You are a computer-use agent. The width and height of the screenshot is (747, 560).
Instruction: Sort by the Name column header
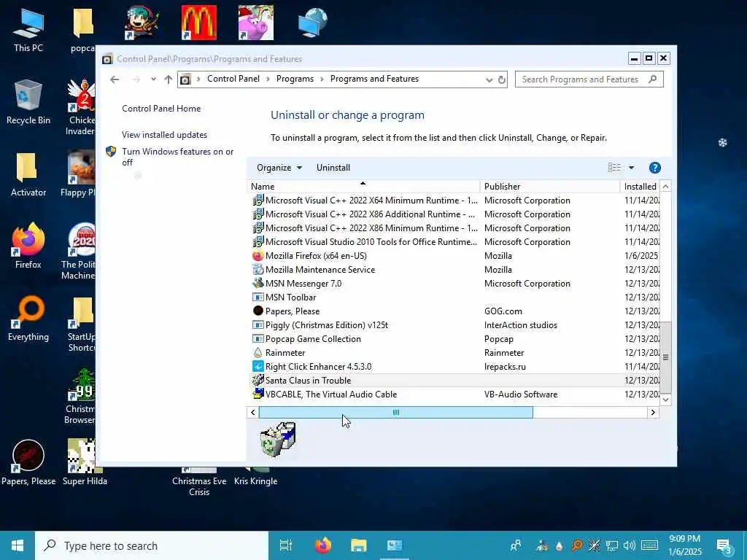coord(363,186)
